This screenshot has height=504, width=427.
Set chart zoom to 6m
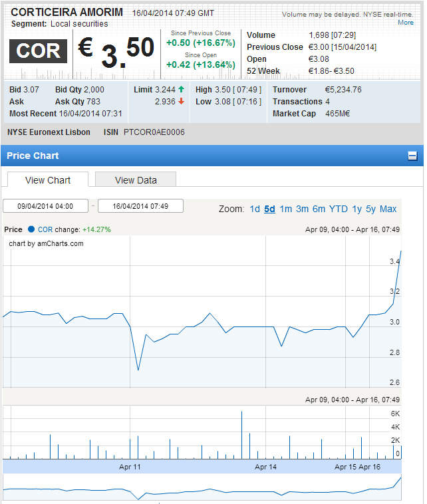(319, 209)
